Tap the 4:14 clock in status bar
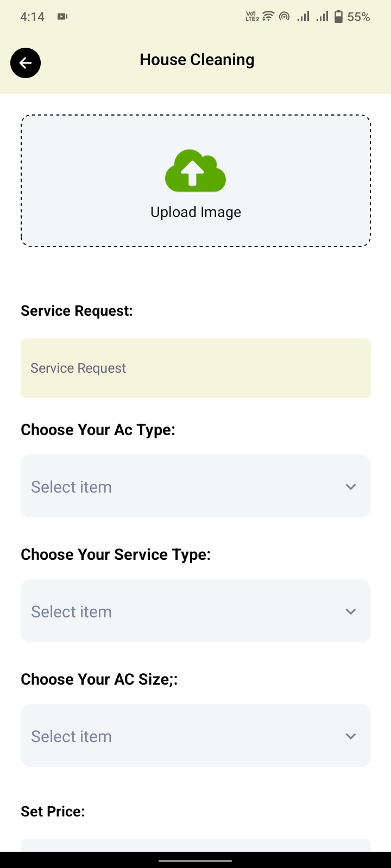 (x=32, y=17)
